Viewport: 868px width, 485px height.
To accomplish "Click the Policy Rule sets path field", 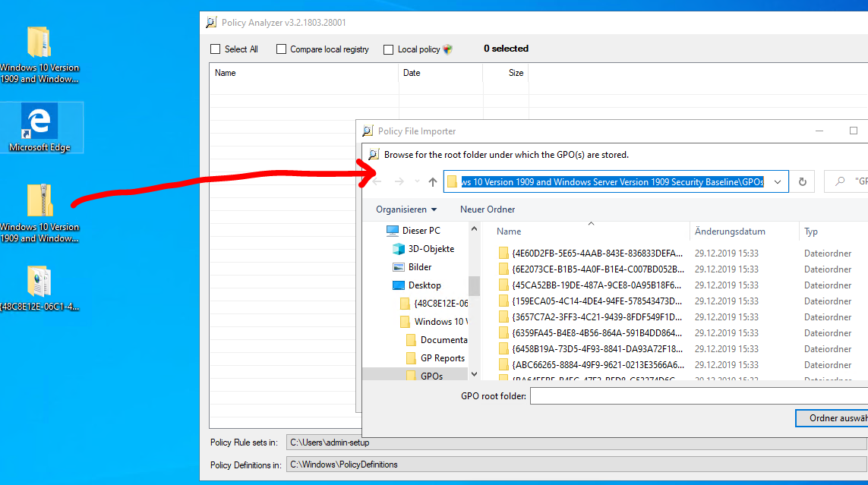I will 576,442.
